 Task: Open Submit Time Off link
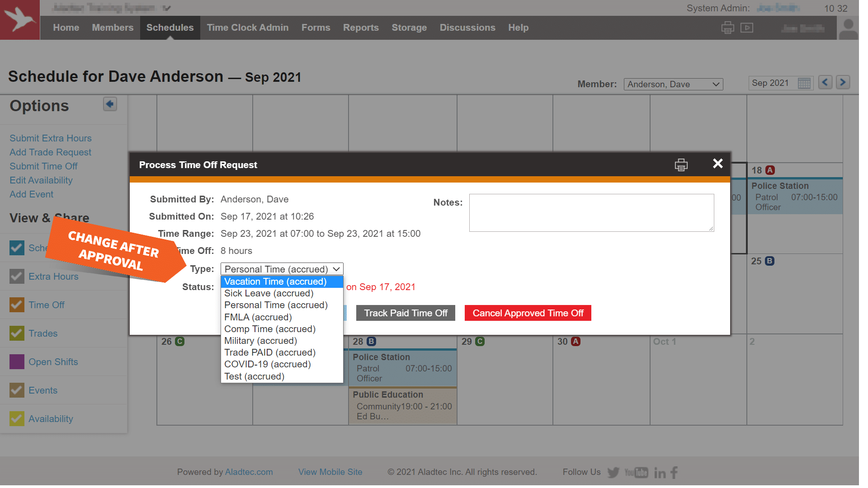coord(43,166)
